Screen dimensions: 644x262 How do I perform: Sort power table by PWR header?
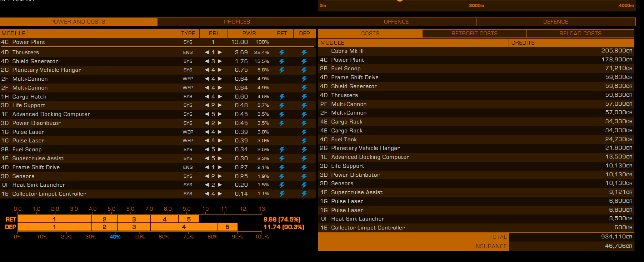(249, 34)
